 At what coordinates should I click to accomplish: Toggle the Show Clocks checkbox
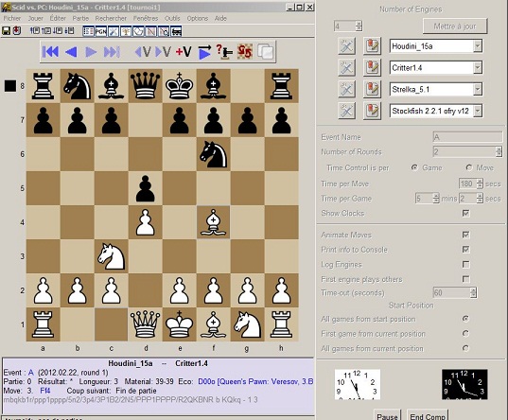465,213
